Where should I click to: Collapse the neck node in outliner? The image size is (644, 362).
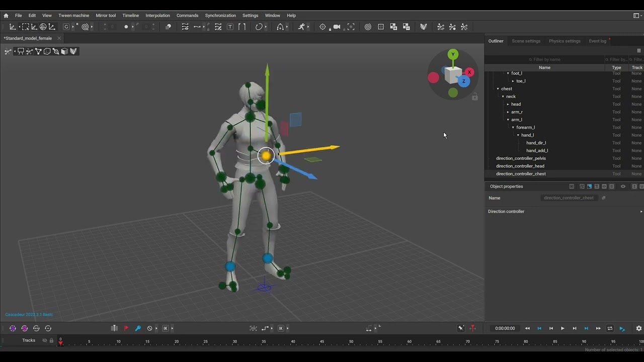point(503,97)
